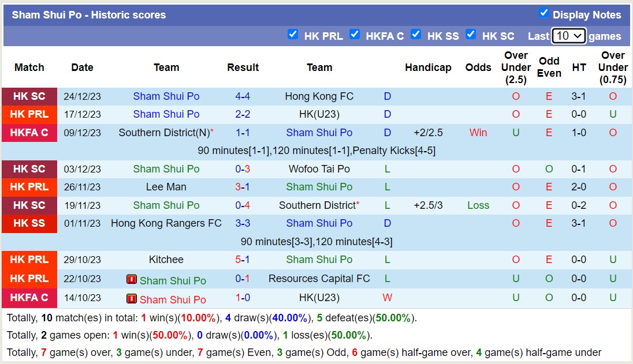Image resolution: width=633 pixels, height=364 pixels.
Task: Uncheck the Display Notes checkbox
Action: tap(545, 13)
